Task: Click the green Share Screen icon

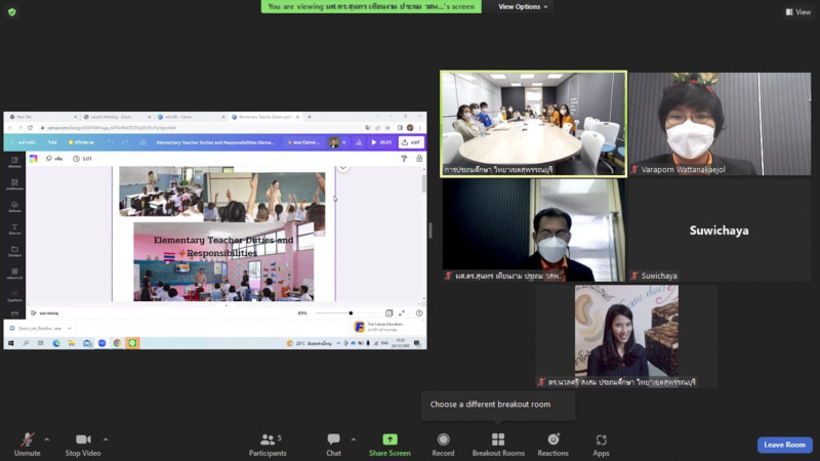Action: 389,440
